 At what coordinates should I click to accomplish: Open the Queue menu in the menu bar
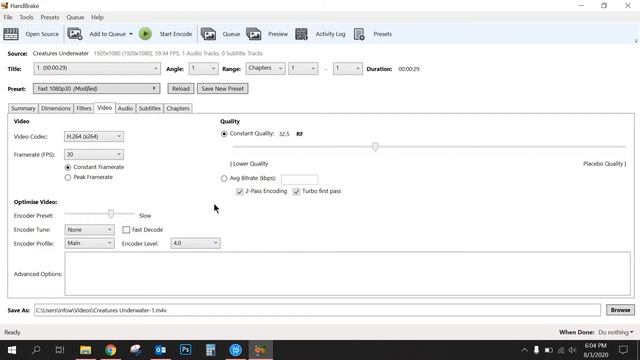click(75, 18)
